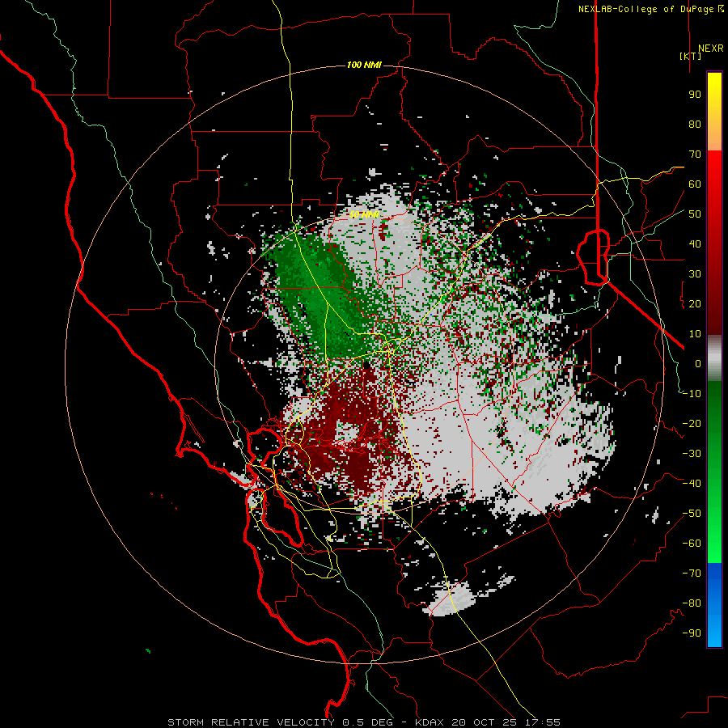Click the 60 value on the velocity scale

click(x=695, y=184)
